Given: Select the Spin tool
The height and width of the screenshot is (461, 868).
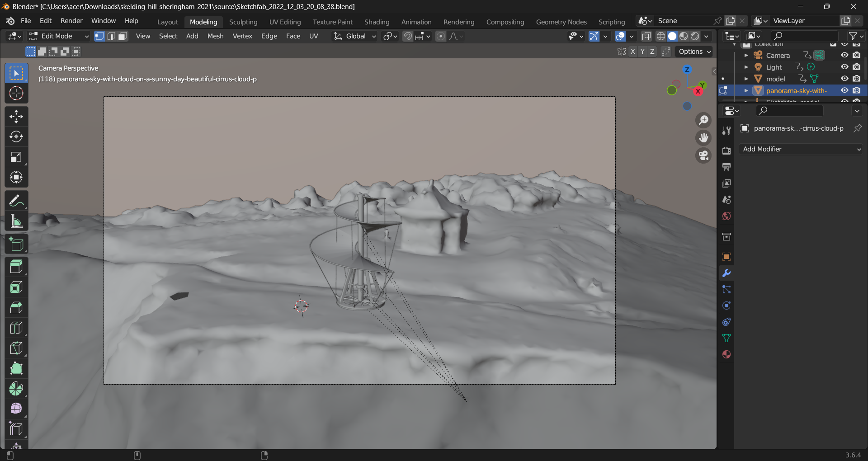Looking at the screenshot, I should pos(16,389).
